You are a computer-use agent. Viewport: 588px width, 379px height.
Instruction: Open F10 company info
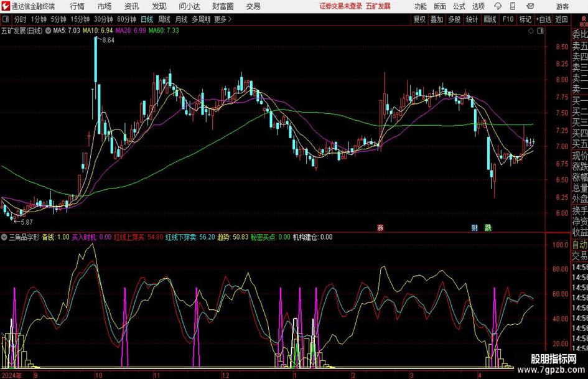pyautogui.click(x=508, y=19)
